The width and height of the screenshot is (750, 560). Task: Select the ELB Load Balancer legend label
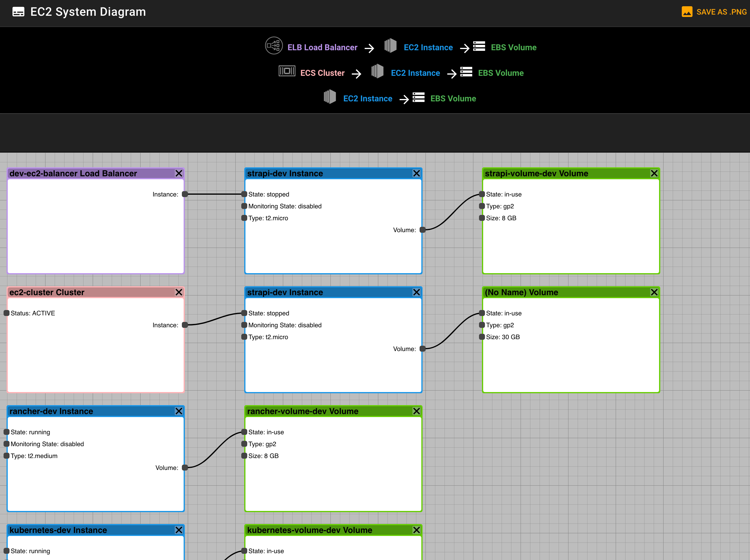click(322, 48)
